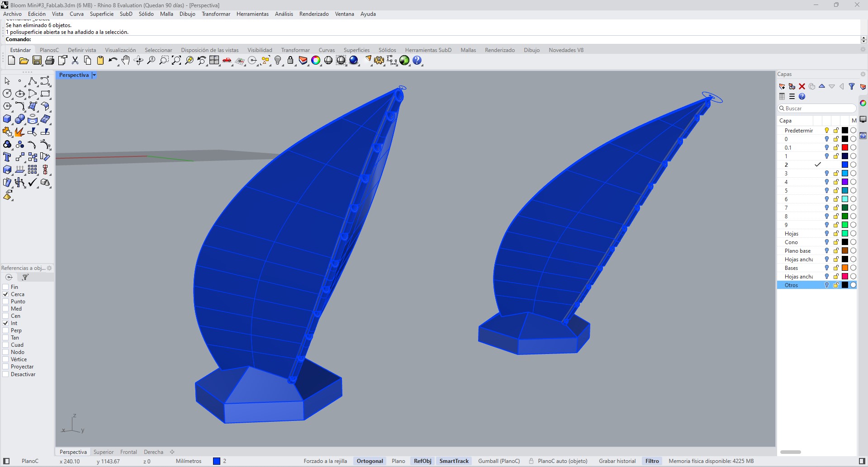This screenshot has width=868, height=467.
Task: Launch Grasshopper from the green icon
Action: pos(404,60)
